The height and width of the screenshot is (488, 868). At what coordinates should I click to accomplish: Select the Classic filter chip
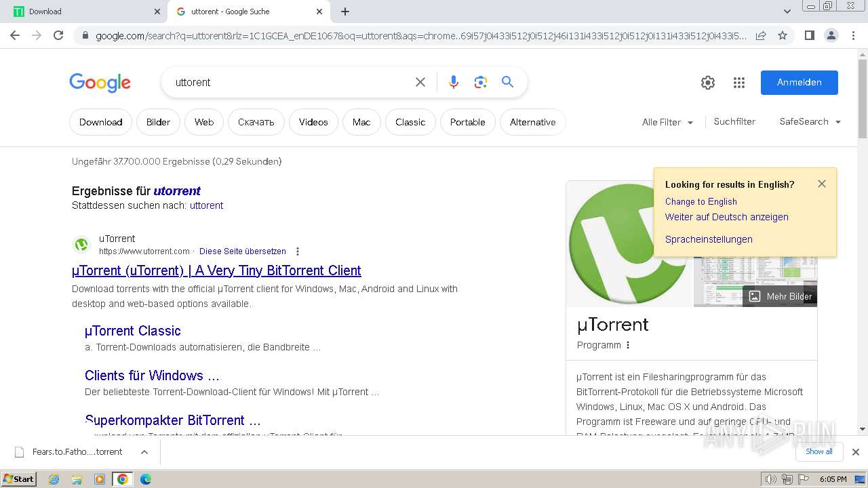410,122
